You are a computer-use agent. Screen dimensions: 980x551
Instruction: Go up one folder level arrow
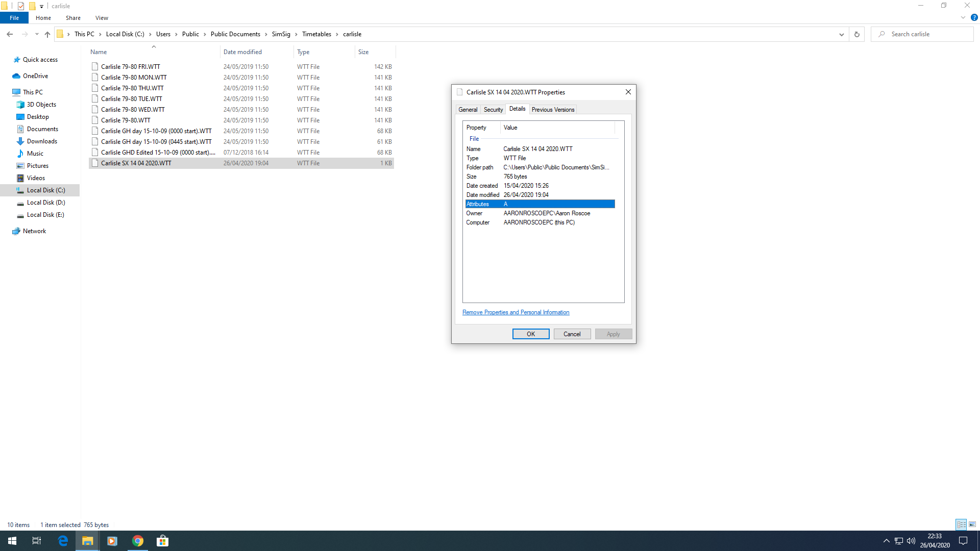pos(47,34)
